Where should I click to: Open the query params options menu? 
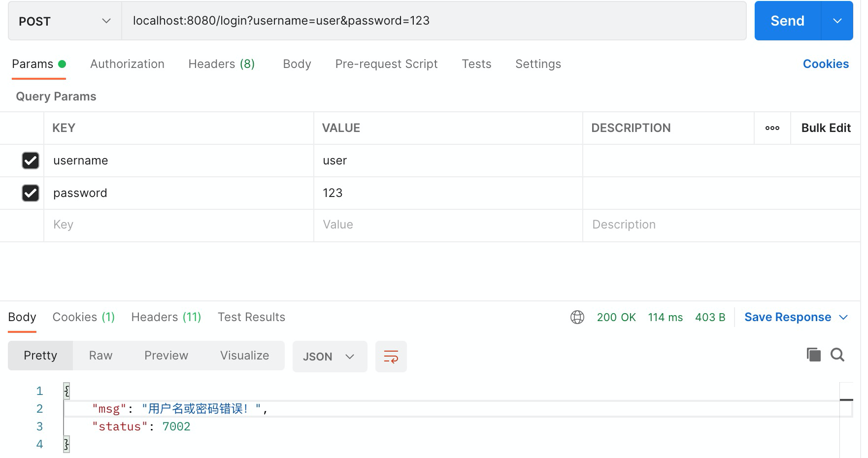pyautogui.click(x=772, y=128)
